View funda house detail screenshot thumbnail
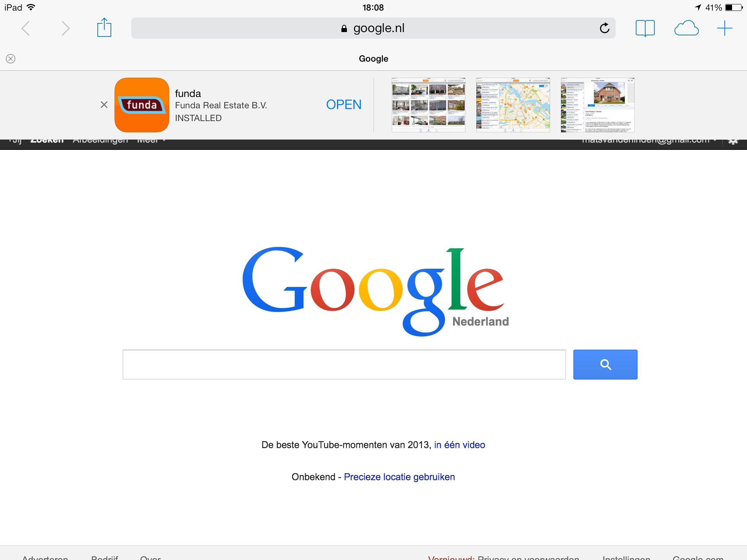Image resolution: width=747 pixels, height=560 pixels. tap(597, 105)
